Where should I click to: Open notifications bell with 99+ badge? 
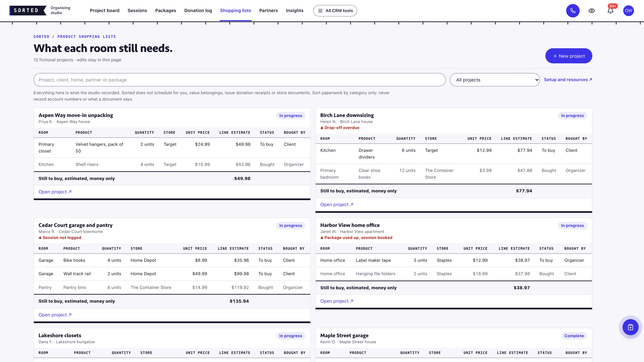[x=610, y=11]
